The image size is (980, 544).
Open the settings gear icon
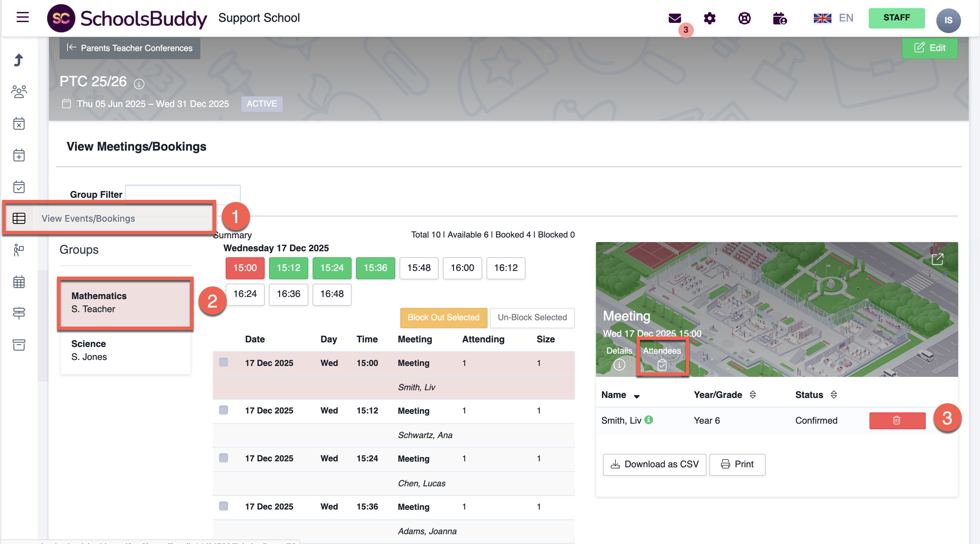709,18
